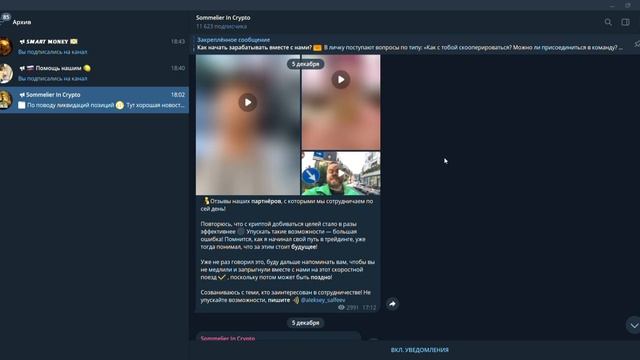Open the SMART MONEY channel

click(94, 47)
